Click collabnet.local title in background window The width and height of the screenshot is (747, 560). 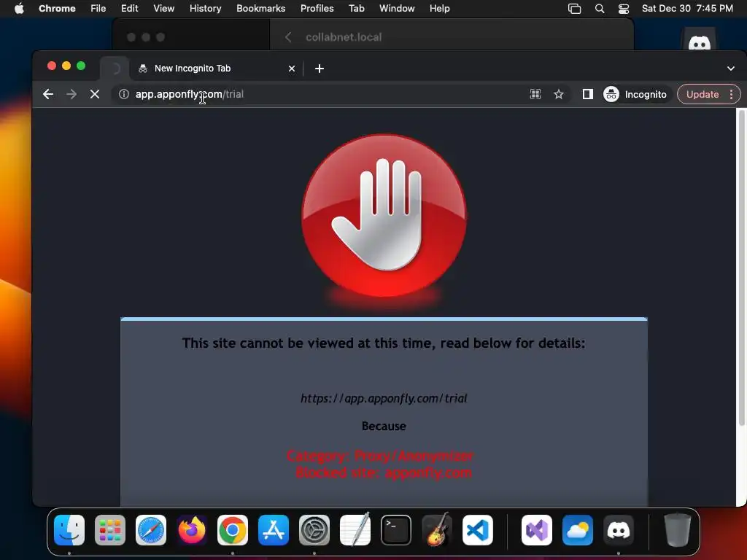tap(344, 37)
